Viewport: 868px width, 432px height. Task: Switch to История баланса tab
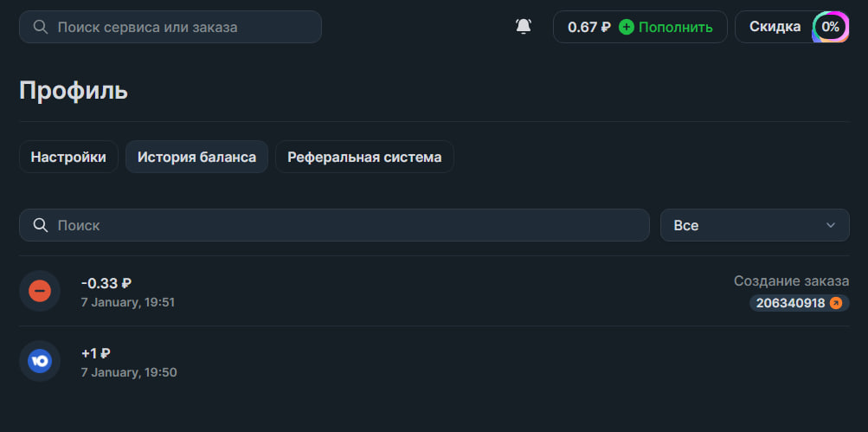click(196, 157)
